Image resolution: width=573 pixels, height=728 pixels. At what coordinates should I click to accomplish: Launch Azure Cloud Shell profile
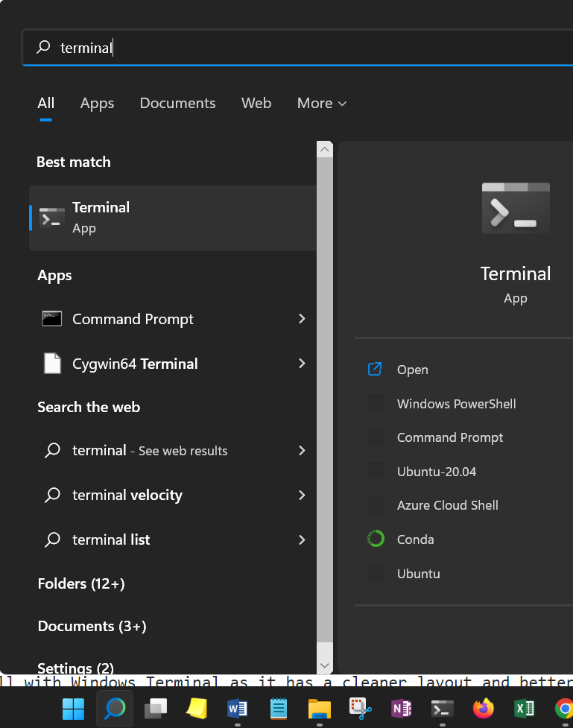[448, 505]
